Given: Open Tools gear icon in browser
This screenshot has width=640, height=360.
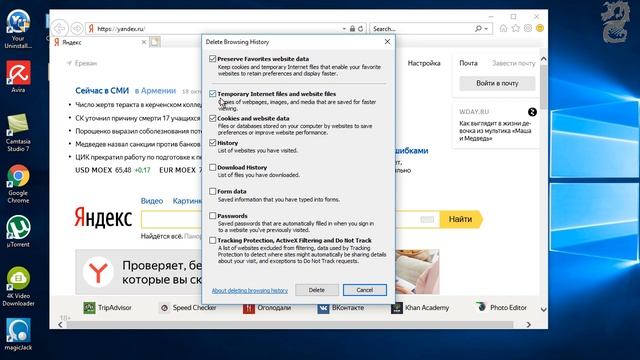Looking at the screenshot, I should (x=528, y=28).
